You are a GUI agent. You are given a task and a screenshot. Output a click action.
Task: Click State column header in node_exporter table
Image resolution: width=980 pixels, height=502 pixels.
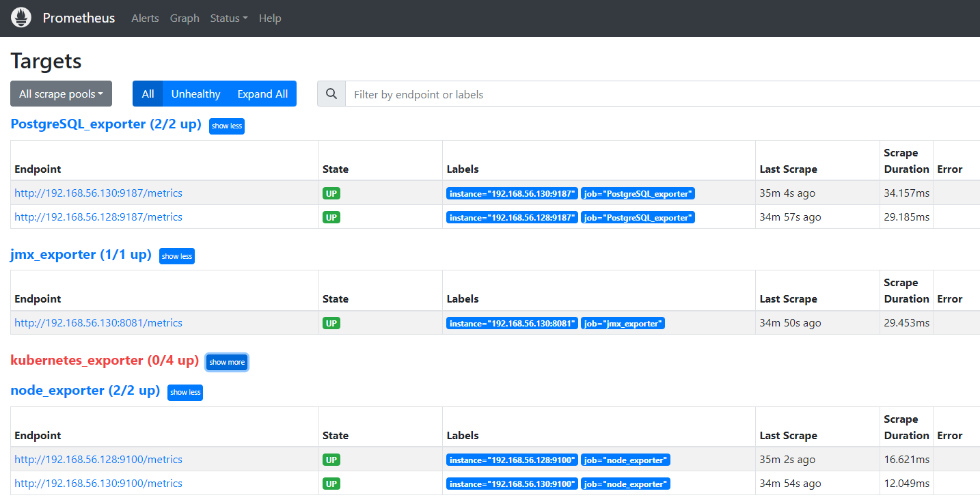click(x=336, y=436)
